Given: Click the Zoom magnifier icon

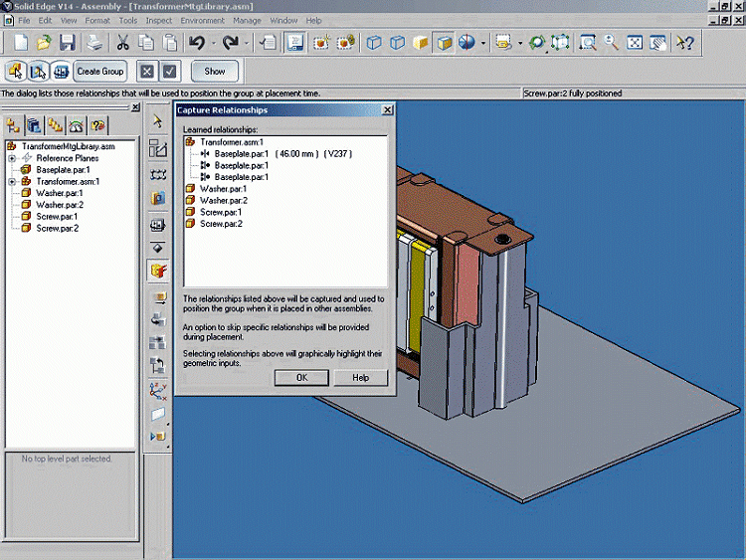Looking at the screenshot, I should [x=612, y=43].
